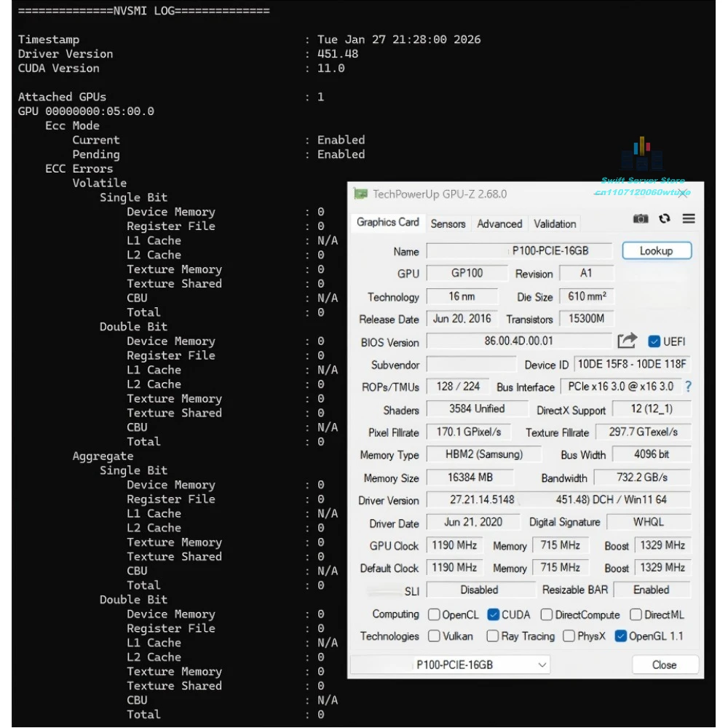728x728 pixels.
Task: Click the Bus Interface question mark
Action: tap(688, 387)
